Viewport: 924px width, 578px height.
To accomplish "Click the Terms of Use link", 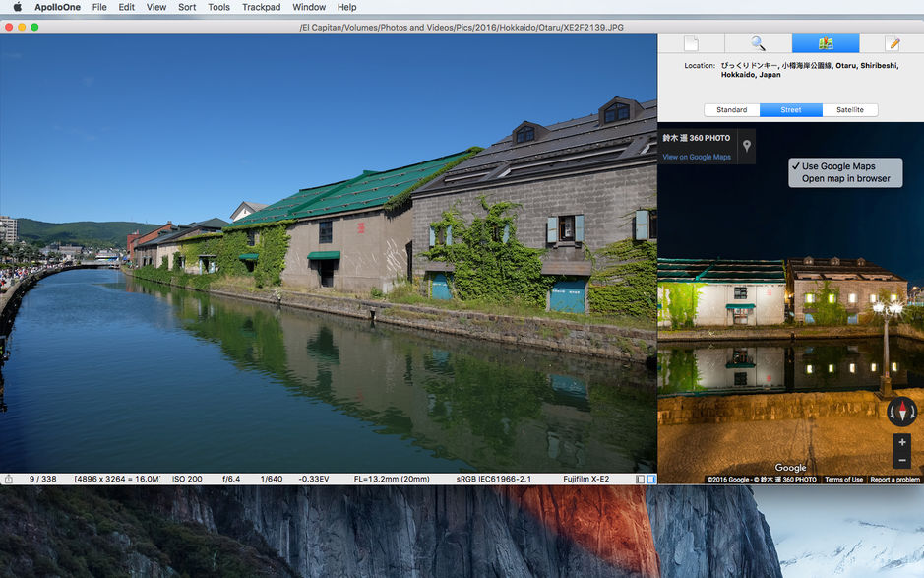I will point(843,480).
